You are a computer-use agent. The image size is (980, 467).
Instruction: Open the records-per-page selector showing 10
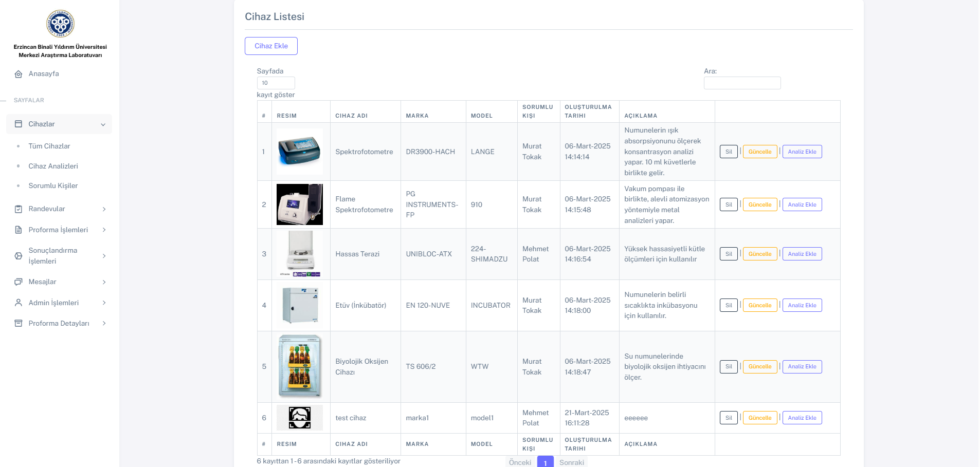click(276, 83)
